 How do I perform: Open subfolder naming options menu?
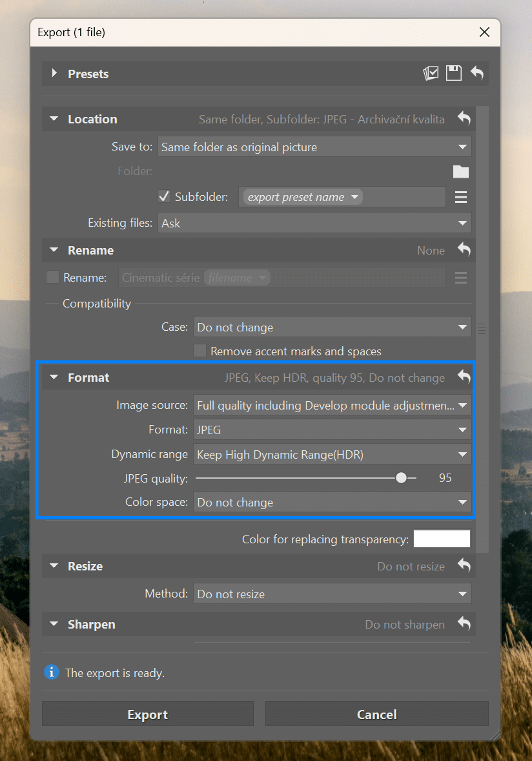point(461,196)
